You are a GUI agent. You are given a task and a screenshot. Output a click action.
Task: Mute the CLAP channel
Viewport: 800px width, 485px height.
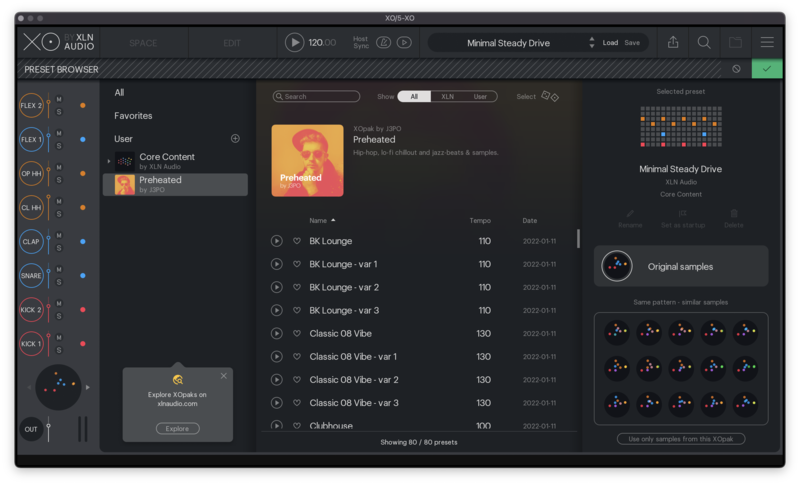[59, 236]
